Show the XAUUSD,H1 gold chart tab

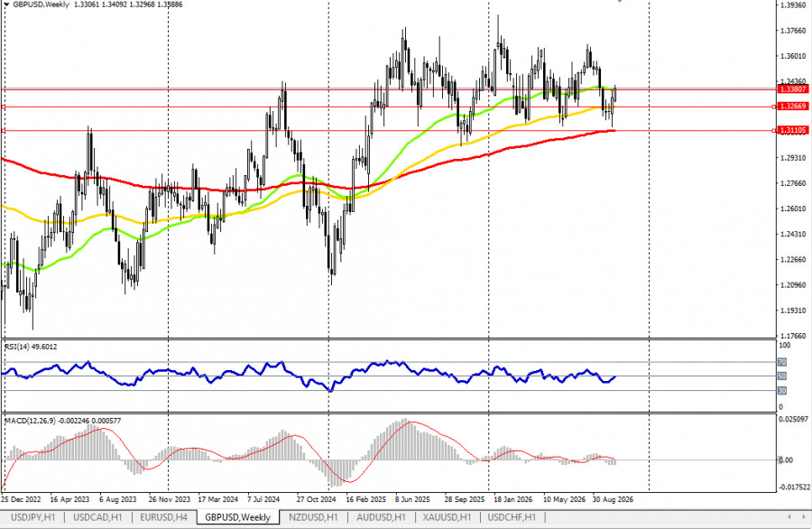tap(447, 517)
